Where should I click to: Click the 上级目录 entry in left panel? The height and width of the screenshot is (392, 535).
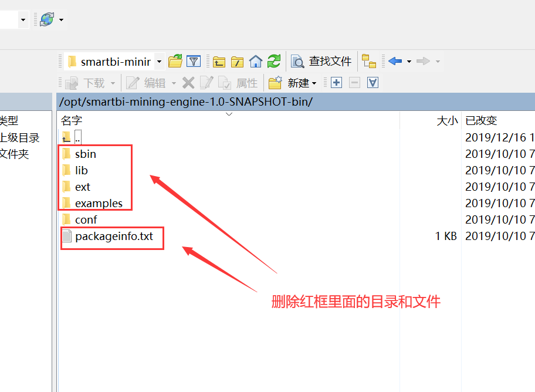coord(20,137)
